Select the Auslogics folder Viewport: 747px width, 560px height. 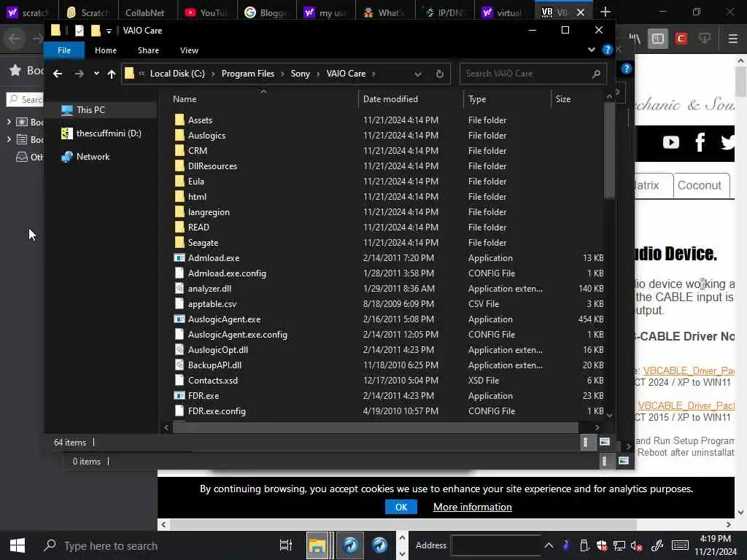tap(206, 136)
